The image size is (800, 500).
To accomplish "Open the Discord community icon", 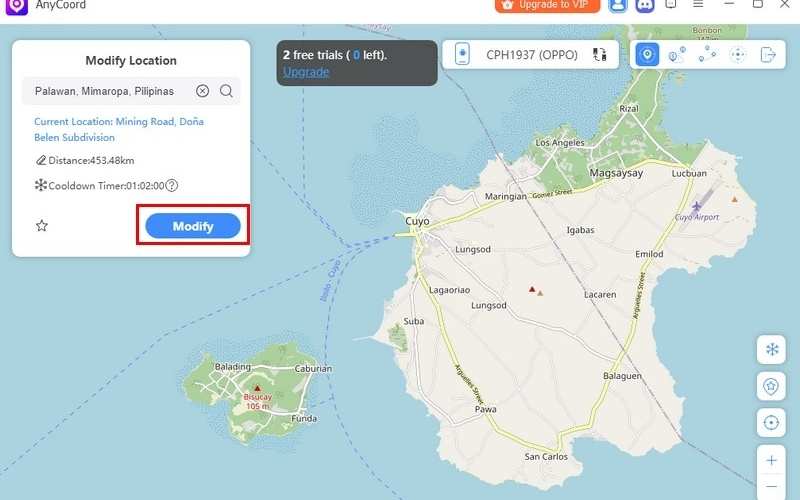I will pos(645,5).
